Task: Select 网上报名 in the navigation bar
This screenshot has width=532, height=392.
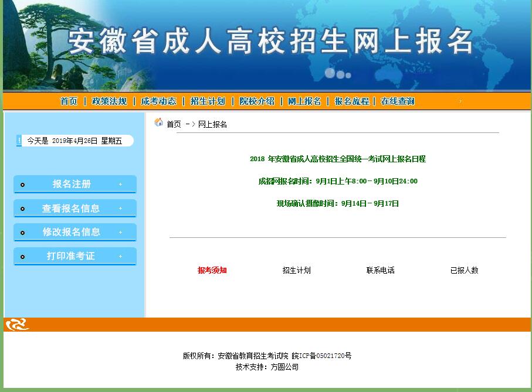Action: [304, 101]
